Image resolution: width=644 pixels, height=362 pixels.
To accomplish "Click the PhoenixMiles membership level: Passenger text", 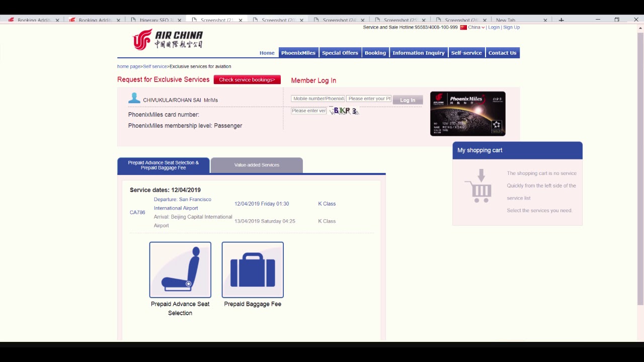I will [x=185, y=126].
